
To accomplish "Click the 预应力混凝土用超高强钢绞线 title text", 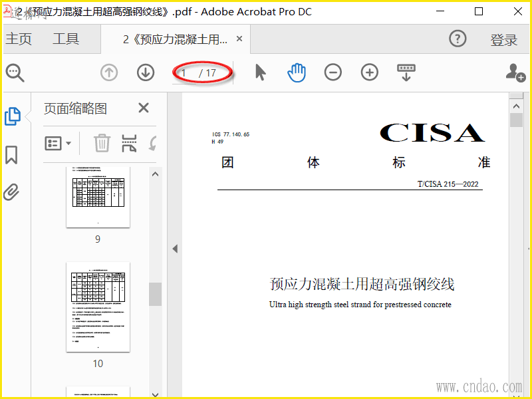I will tap(362, 284).
